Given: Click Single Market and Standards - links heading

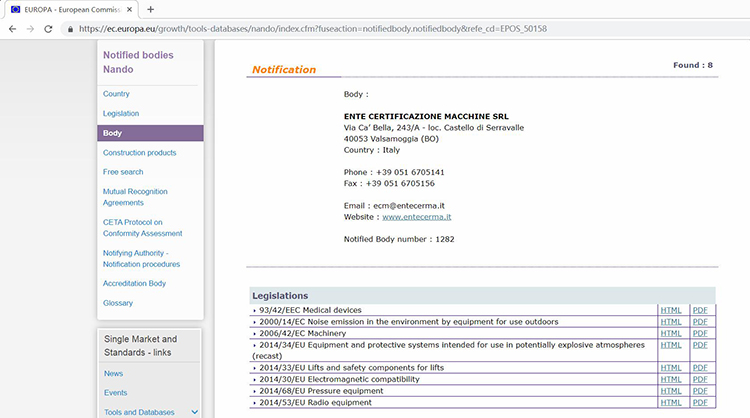Looking at the screenshot, I should [141, 346].
